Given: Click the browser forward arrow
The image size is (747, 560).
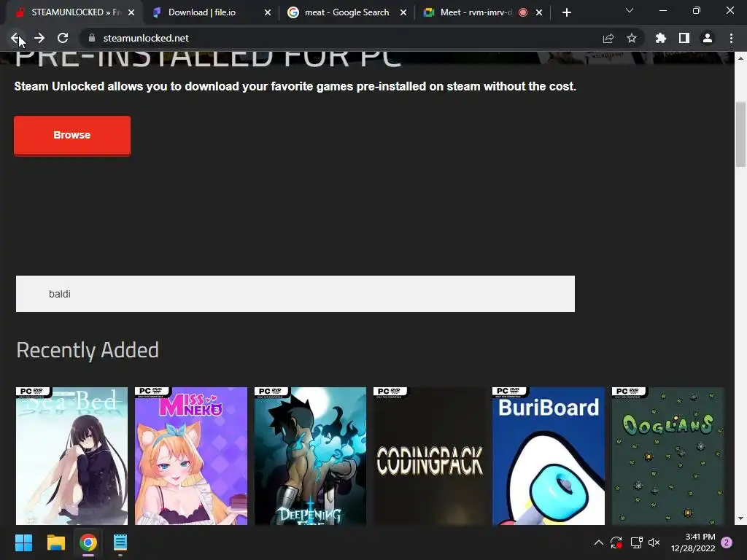Looking at the screenshot, I should [x=39, y=38].
